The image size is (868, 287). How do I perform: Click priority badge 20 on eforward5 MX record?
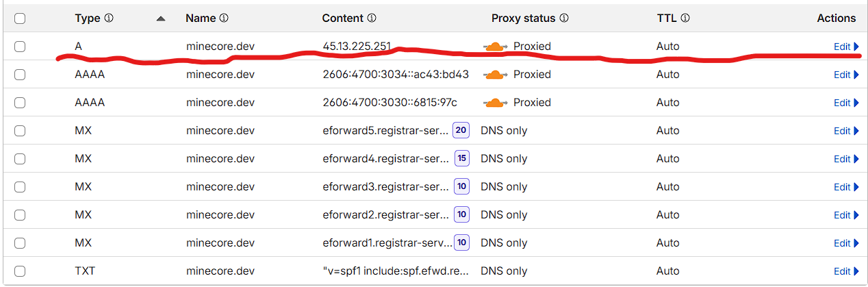[461, 130]
